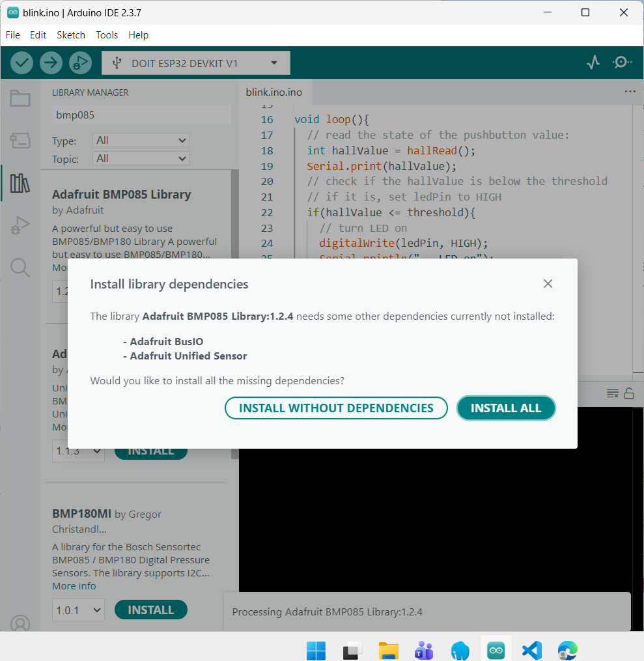Toggle the output scroll lock icon
The image size is (644, 661).
[x=629, y=393]
